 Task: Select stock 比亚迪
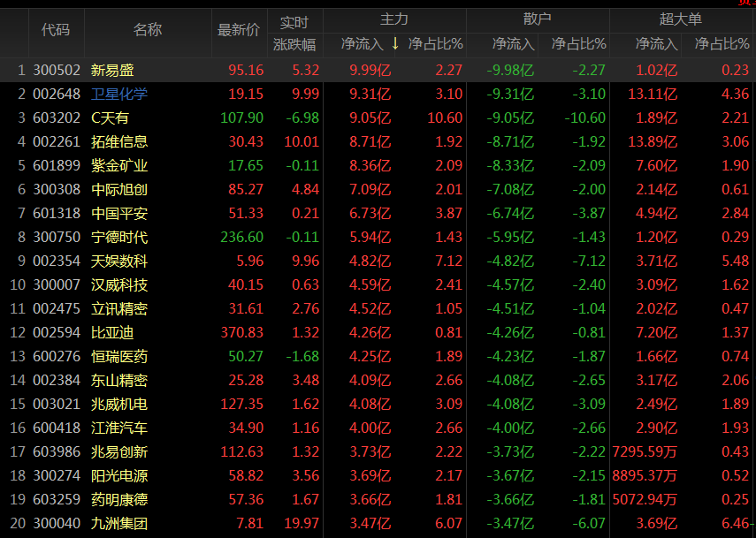112,332
